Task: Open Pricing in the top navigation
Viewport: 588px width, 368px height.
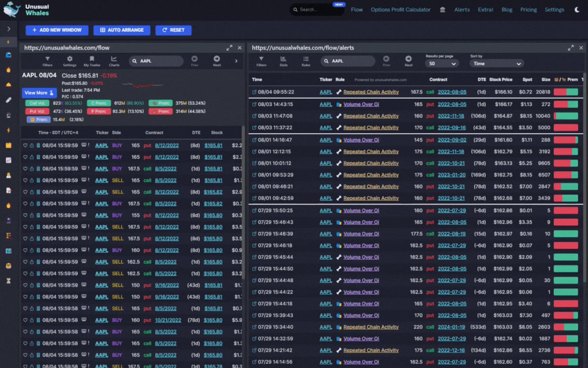Action: click(x=528, y=10)
